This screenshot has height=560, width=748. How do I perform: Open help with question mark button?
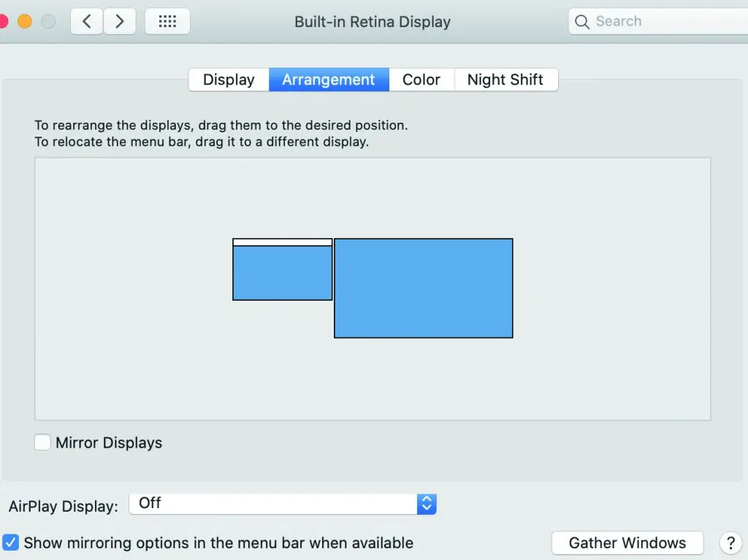click(x=730, y=543)
